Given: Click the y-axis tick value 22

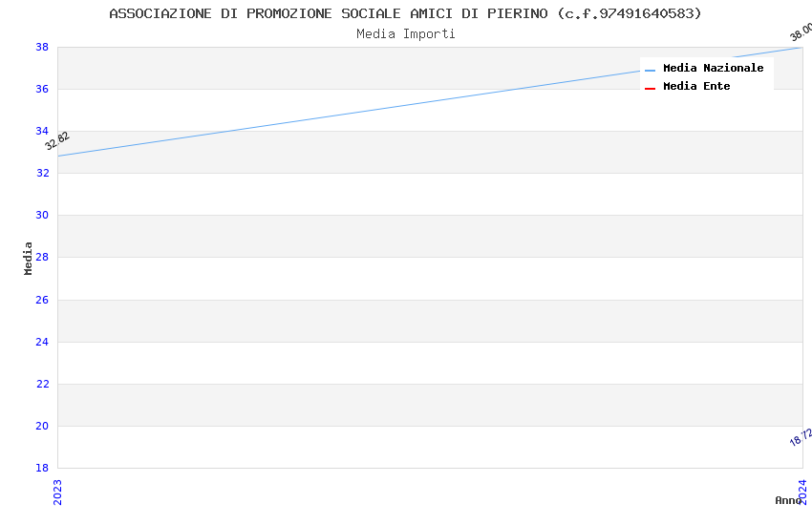Looking at the screenshot, I should 42,385.
